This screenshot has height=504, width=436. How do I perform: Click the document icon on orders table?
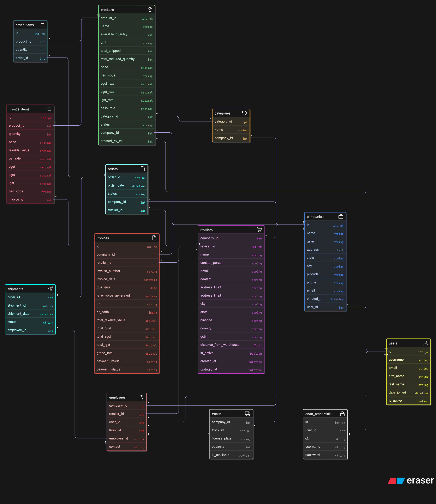[143, 169]
